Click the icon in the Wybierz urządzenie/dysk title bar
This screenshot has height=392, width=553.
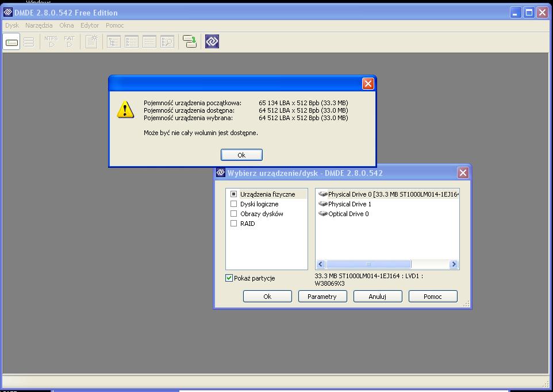(221, 172)
